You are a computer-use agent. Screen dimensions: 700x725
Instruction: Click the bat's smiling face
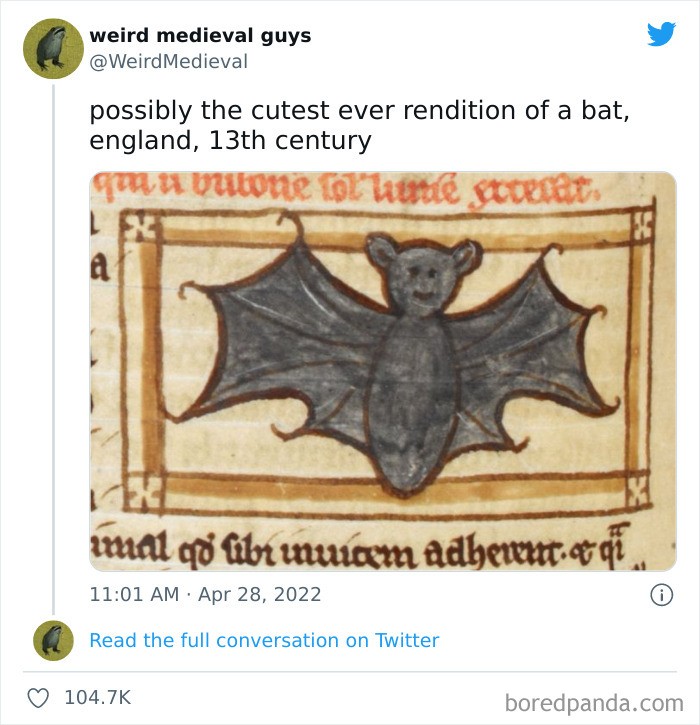(x=422, y=282)
